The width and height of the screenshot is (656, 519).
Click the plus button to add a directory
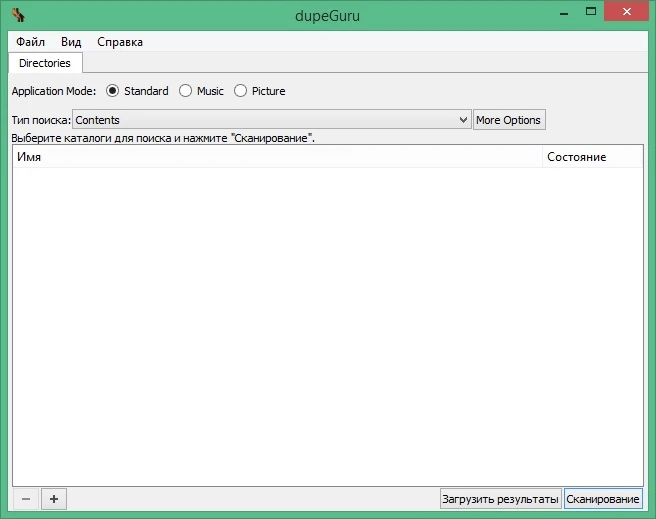(54, 499)
